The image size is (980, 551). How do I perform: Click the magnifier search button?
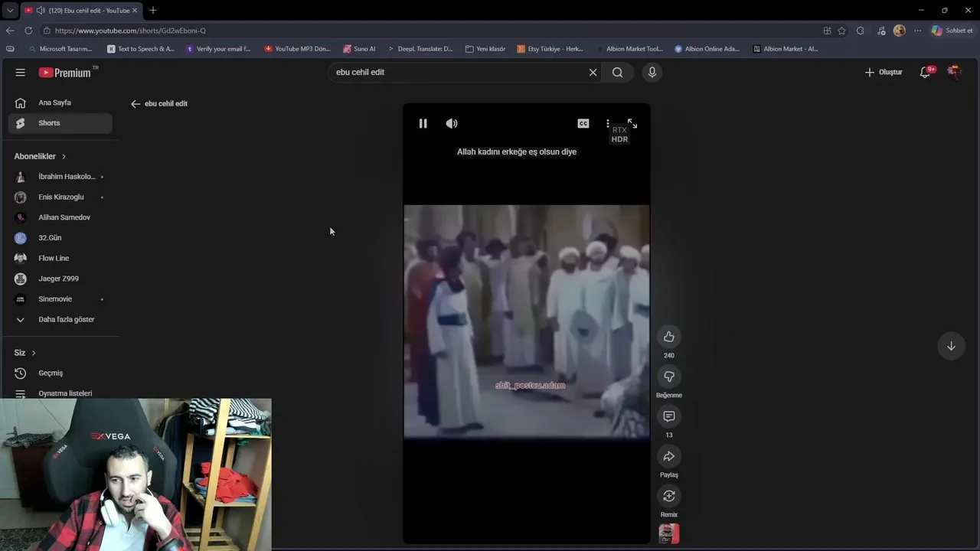(617, 72)
